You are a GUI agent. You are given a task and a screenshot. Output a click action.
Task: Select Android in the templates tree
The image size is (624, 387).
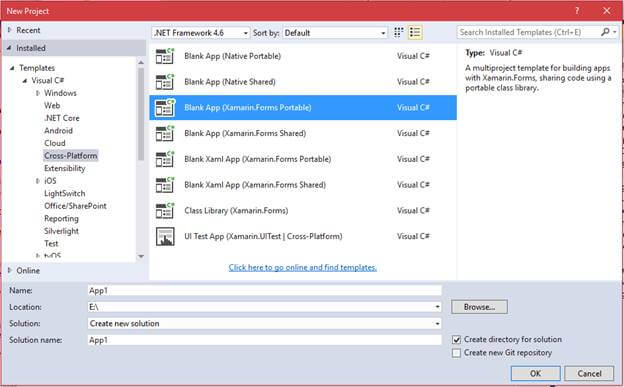pos(58,131)
